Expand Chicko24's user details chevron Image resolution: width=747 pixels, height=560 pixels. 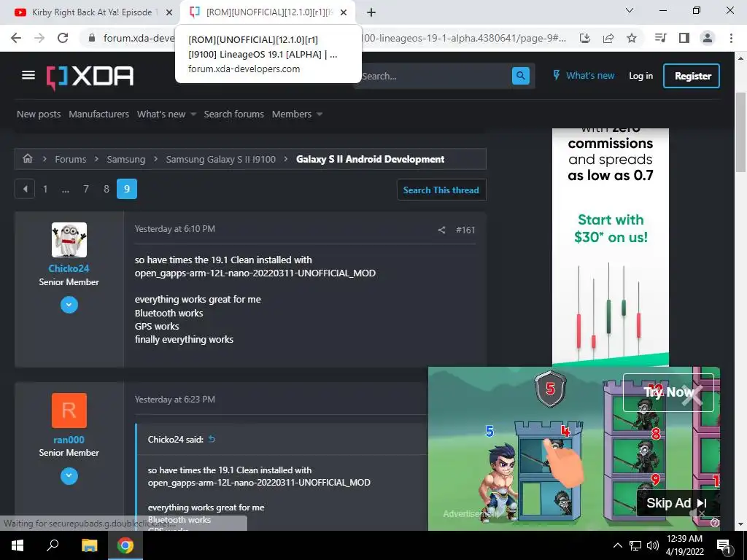click(69, 305)
